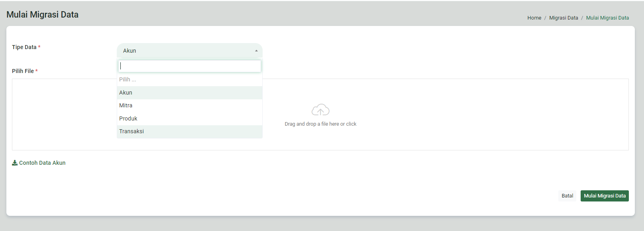
Task: Click Mulai Migrasi Data breadcrumb item
Action: click(607, 18)
